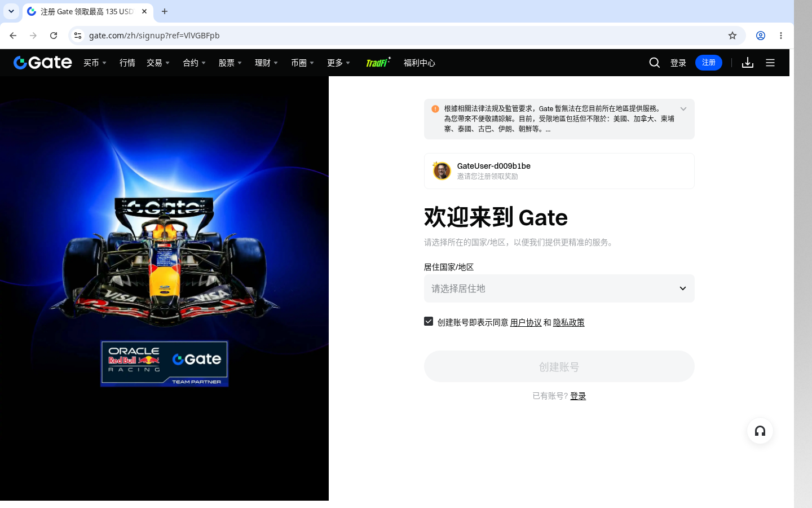Open a new tab with the plus button

pyautogui.click(x=165, y=11)
